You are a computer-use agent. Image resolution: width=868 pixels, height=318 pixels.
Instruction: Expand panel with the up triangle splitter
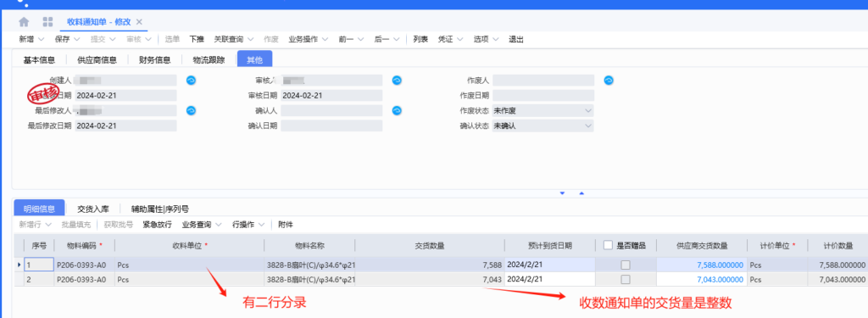pos(581,193)
